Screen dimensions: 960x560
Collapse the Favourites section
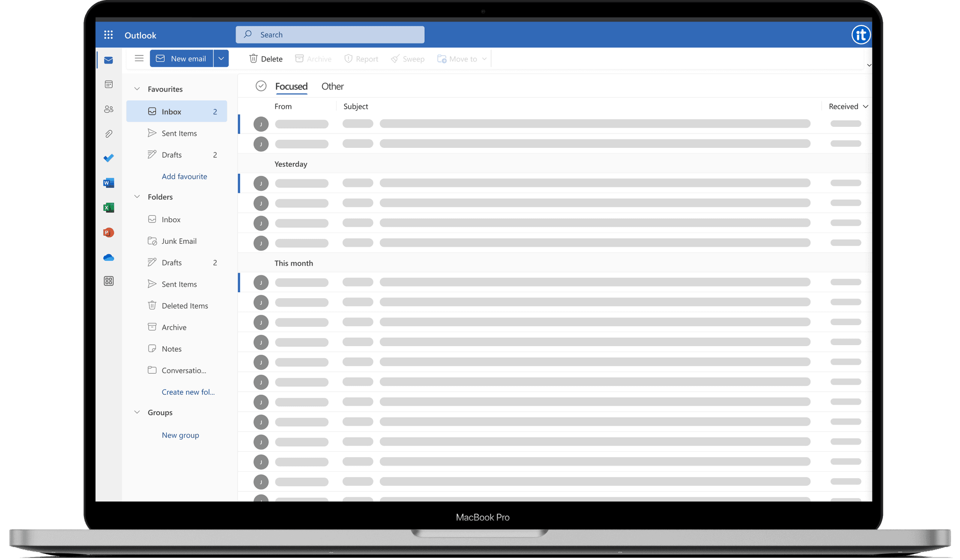tap(137, 89)
